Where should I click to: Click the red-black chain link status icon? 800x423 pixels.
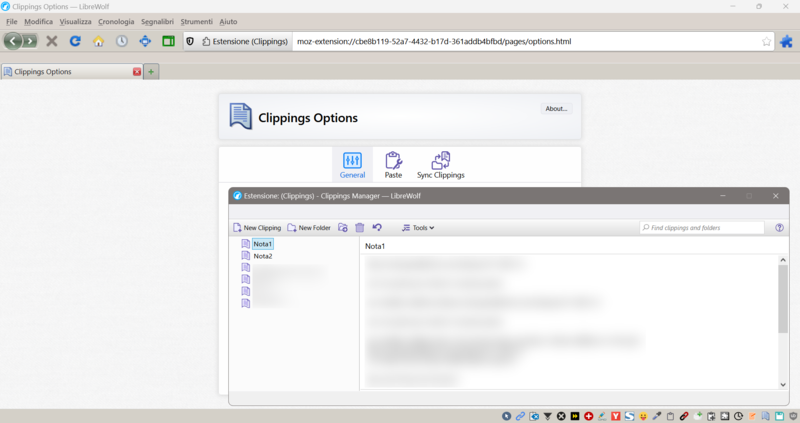[684, 416]
